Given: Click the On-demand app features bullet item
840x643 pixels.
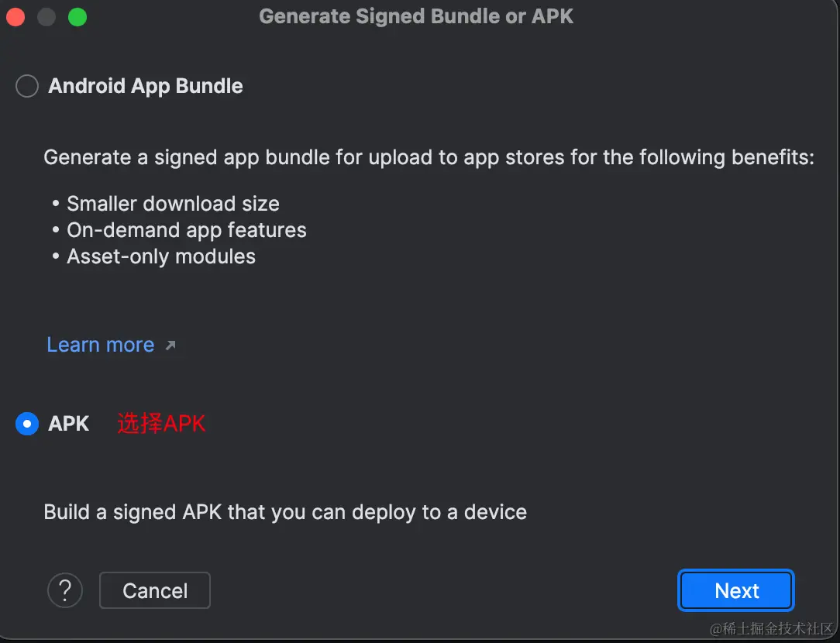Looking at the screenshot, I should pos(187,230).
